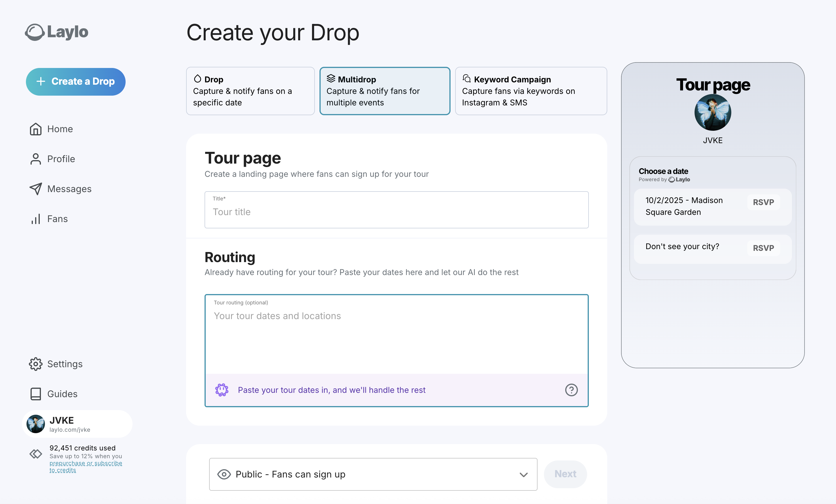Click the Profile person icon
The image size is (836, 504).
(x=35, y=159)
